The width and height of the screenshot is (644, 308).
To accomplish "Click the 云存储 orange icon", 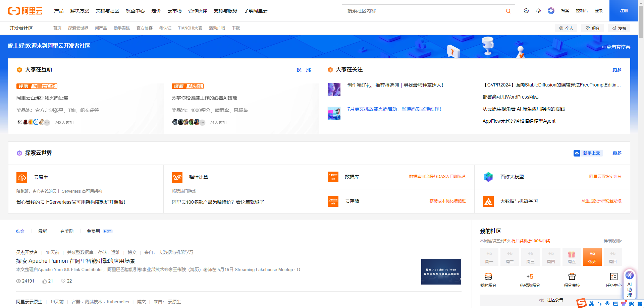I will point(333,201).
